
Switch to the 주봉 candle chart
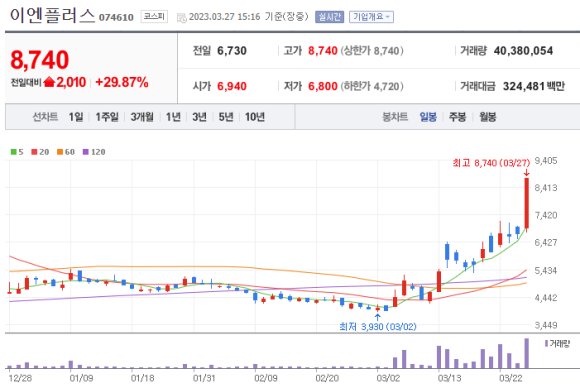coord(458,117)
